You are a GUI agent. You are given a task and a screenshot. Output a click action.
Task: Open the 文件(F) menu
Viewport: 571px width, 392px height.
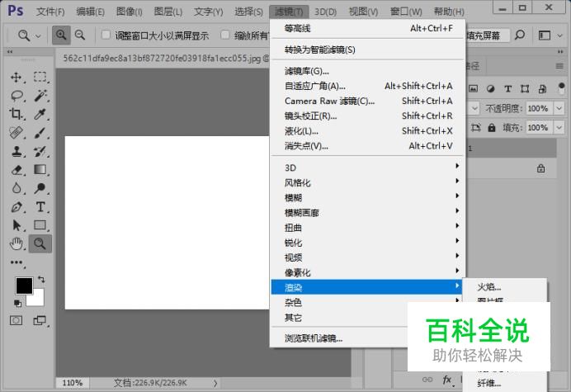(50, 12)
